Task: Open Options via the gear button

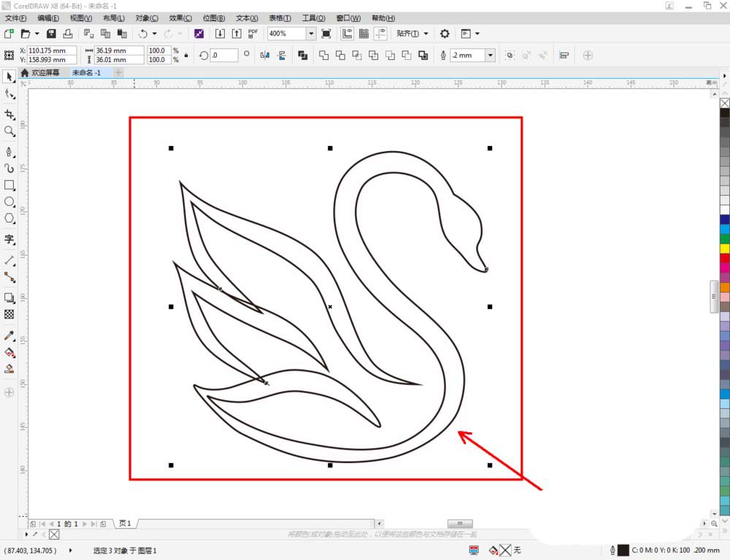Action: pos(445,34)
